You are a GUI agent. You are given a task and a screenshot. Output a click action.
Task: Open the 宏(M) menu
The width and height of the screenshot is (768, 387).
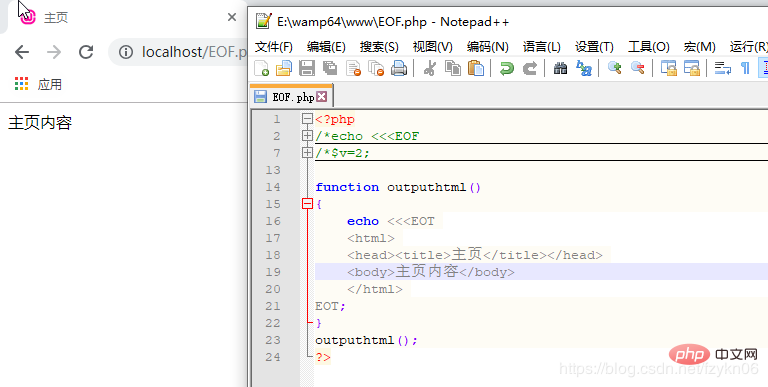click(x=699, y=47)
